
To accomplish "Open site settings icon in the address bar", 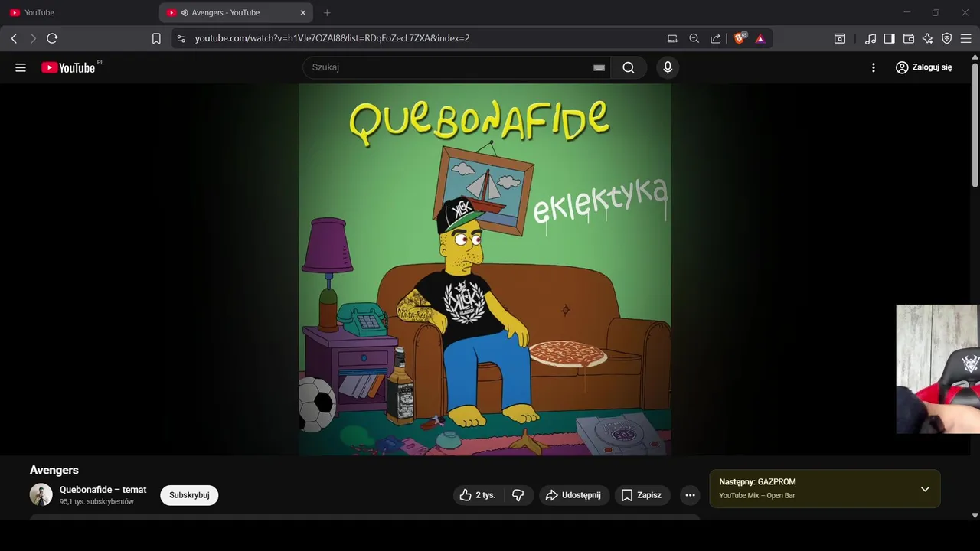I will pos(181,38).
